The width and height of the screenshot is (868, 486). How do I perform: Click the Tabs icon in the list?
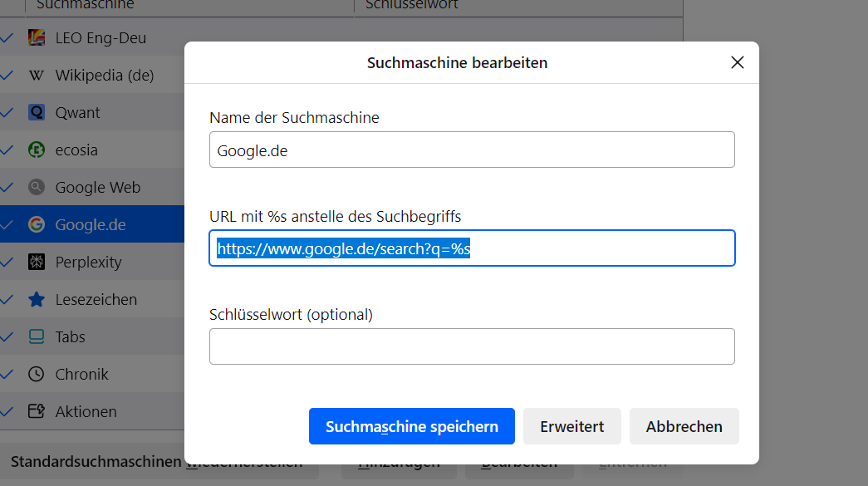(37, 336)
